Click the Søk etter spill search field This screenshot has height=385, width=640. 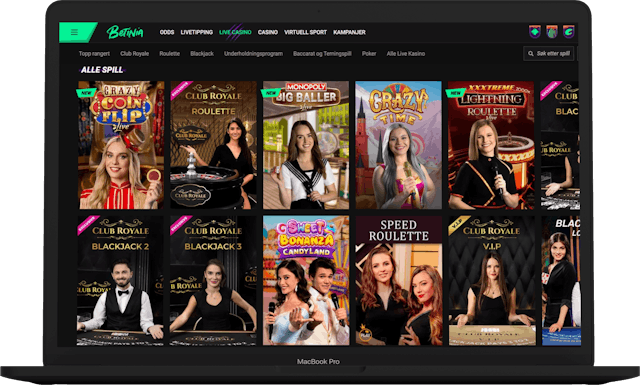coord(549,53)
